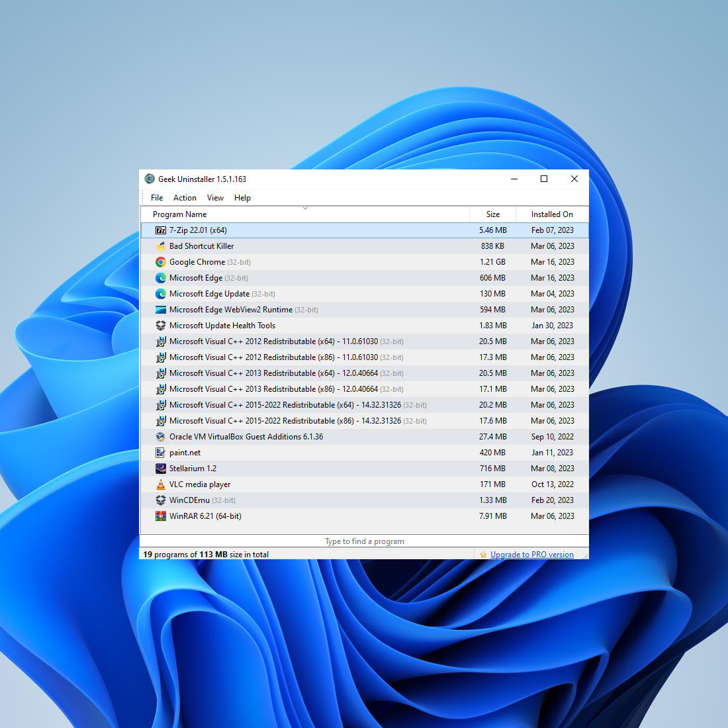Click the 'Feb 20, 2023' install date
Viewport: 728px width, 728px height.
tap(553, 500)
